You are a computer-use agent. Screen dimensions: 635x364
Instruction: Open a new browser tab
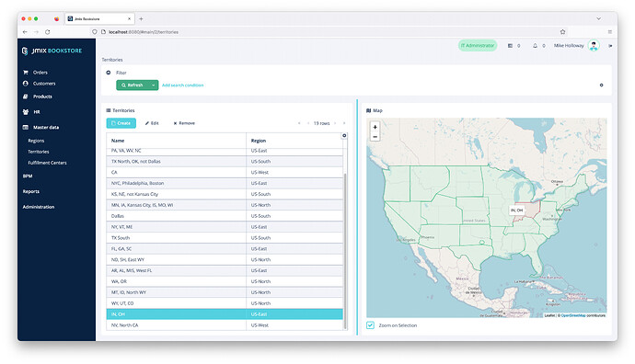click(x=141, y=19)
